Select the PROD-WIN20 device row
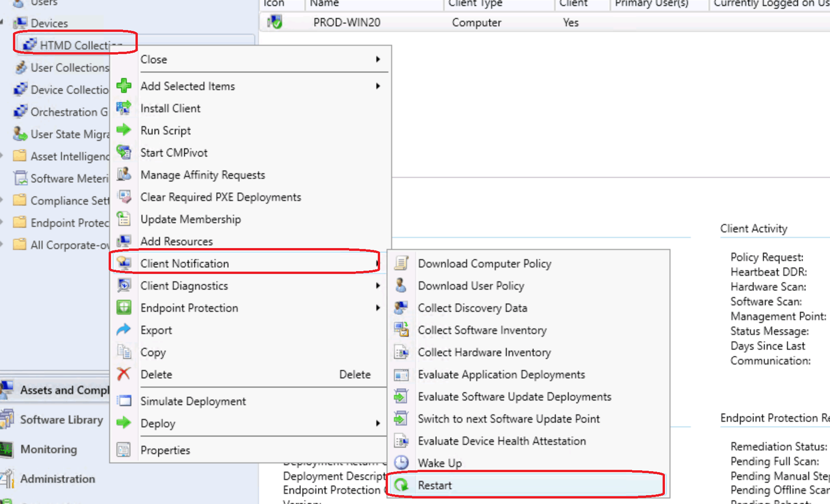This screenshot has height=504, width=830. (x=347, y=22)
